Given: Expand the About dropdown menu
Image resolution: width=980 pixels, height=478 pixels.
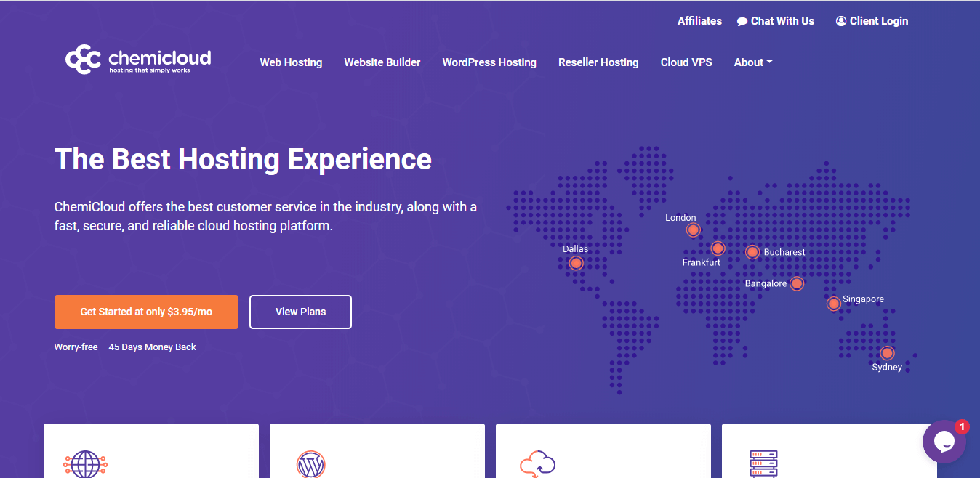Looking at the screenshot, I should [x=752, y=62].
